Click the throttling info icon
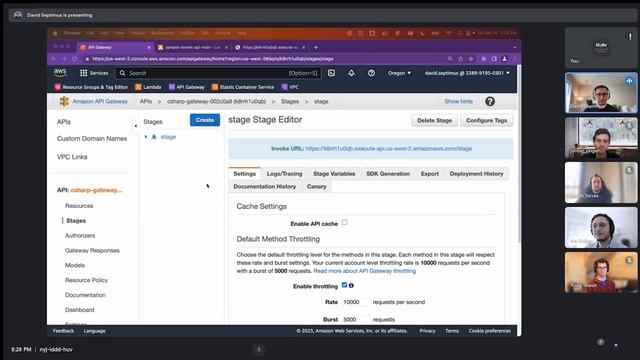The image size is (640, 360). pyautogui.click(x=351, y=285)
